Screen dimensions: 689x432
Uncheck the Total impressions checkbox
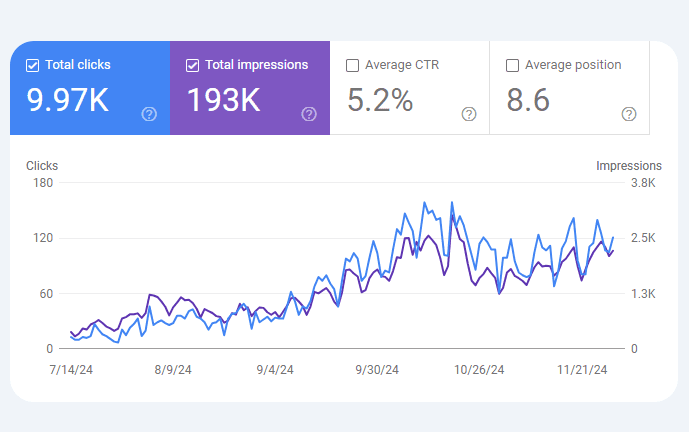click(192, 66)
